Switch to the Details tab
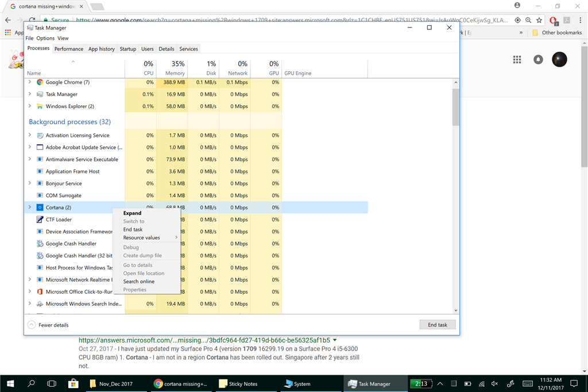 (167, 49)
